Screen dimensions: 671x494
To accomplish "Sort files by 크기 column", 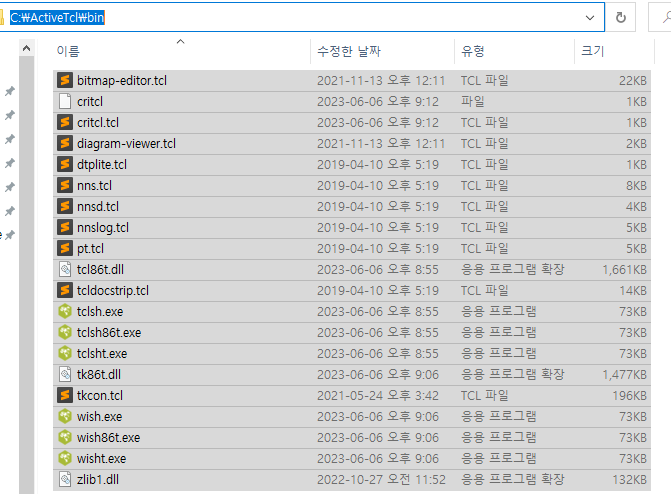I will [593, 51].
